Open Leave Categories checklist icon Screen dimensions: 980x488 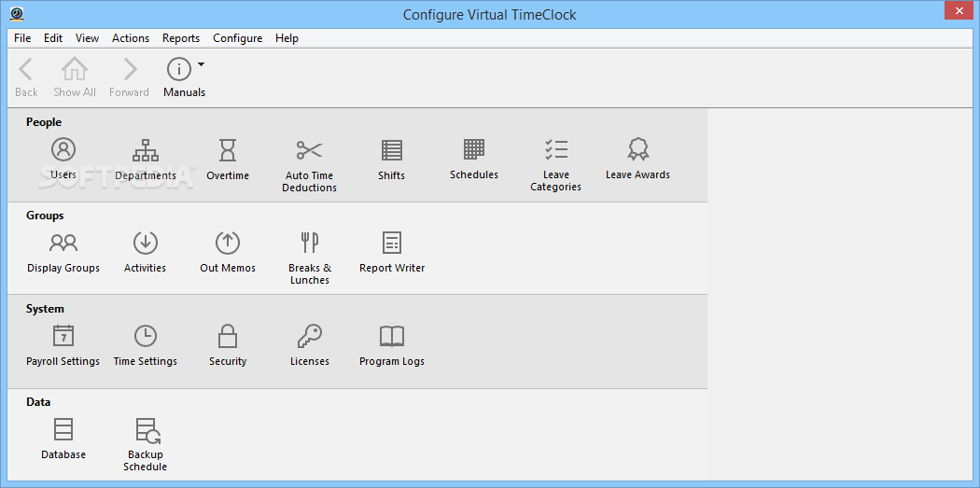[x=555, y=149]
